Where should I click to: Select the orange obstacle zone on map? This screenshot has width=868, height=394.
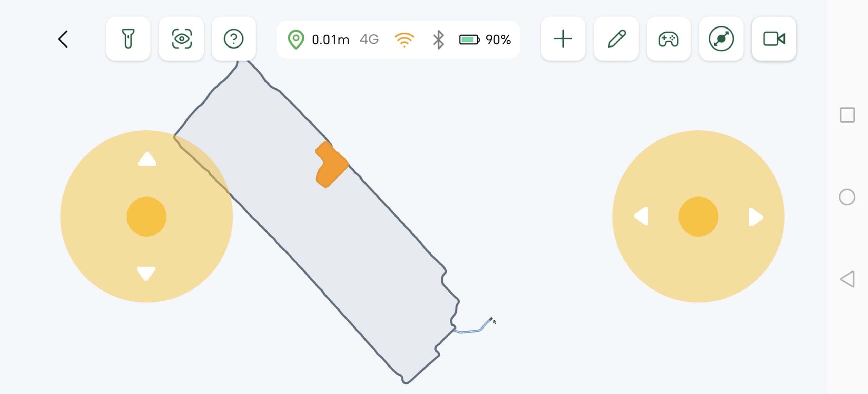[x=331, y=165]
